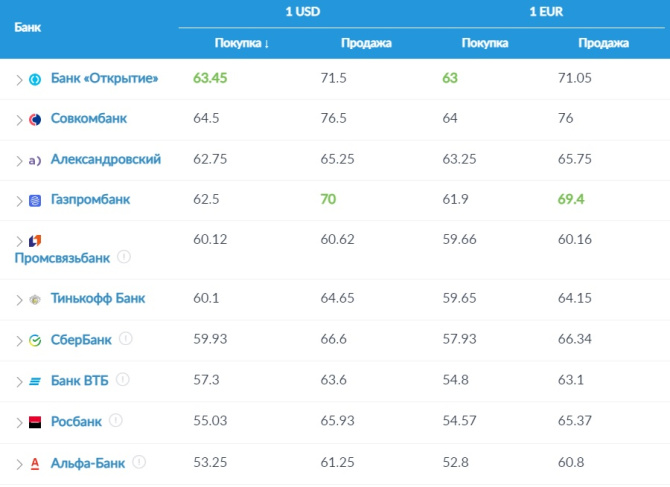Screen dimensions: 670x487
Task: Click the Gazprombank logo icon
Action: [35, 200]
